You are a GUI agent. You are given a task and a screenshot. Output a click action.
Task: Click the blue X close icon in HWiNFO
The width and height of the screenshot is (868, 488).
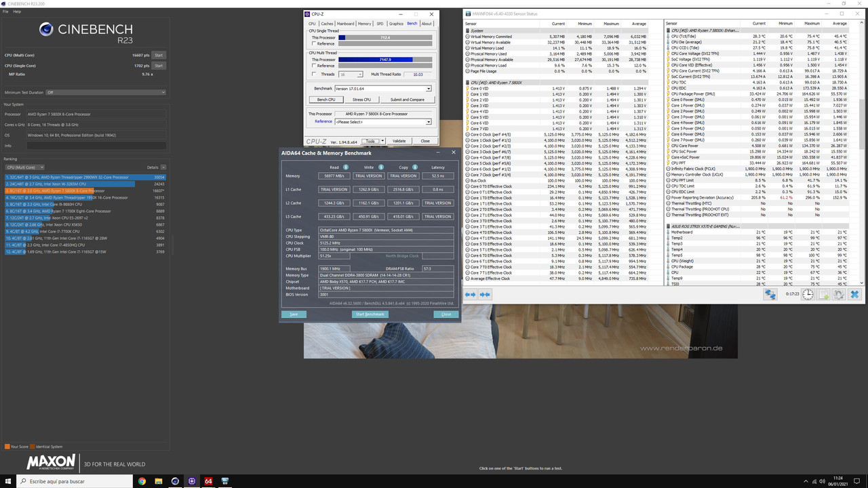coord(854,294)
